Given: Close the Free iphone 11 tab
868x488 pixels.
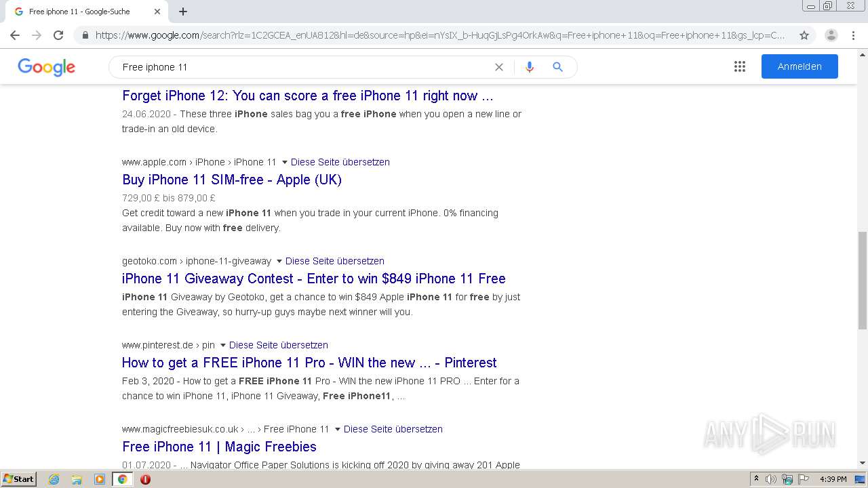Looking at the screenshot, I should tap(157, 12).
